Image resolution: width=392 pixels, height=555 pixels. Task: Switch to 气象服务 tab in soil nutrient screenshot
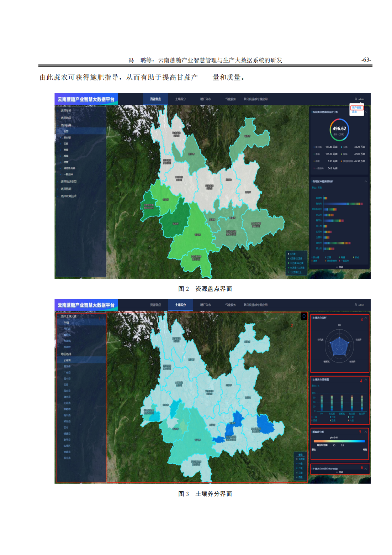point(230,305)
